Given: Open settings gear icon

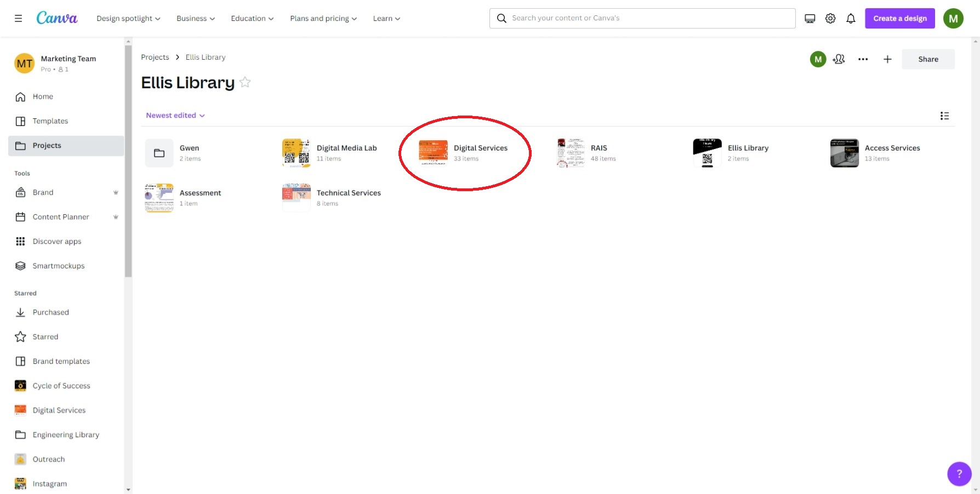Looking at the screenshot, I should [830, 19].
